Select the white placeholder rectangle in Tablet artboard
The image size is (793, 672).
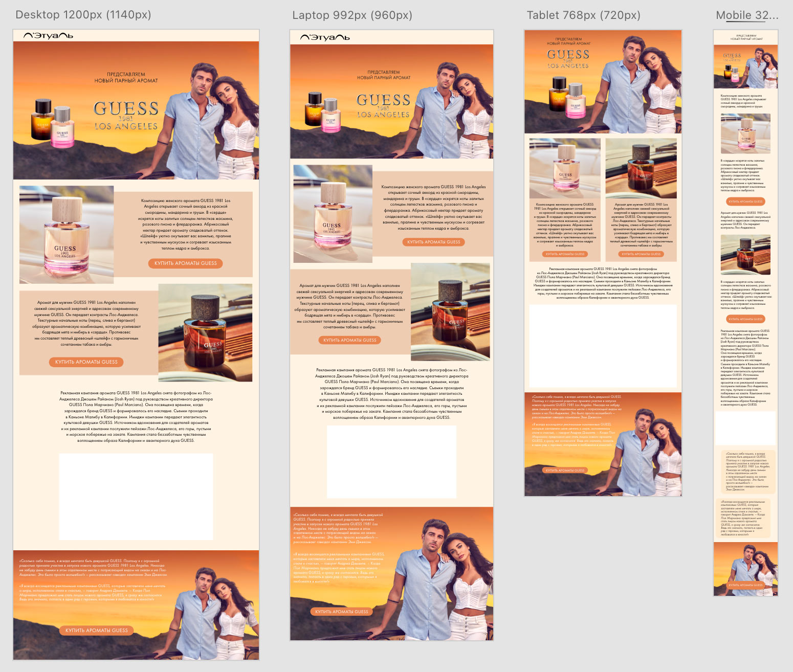click(x=603, y=346)
